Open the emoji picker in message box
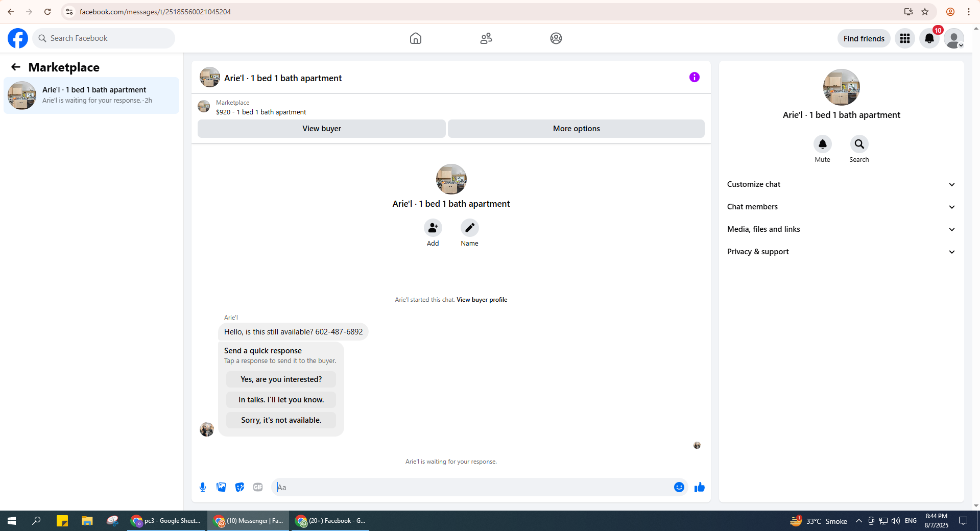The height and width of the screenshot is (531, 980). tap(679, 487)
